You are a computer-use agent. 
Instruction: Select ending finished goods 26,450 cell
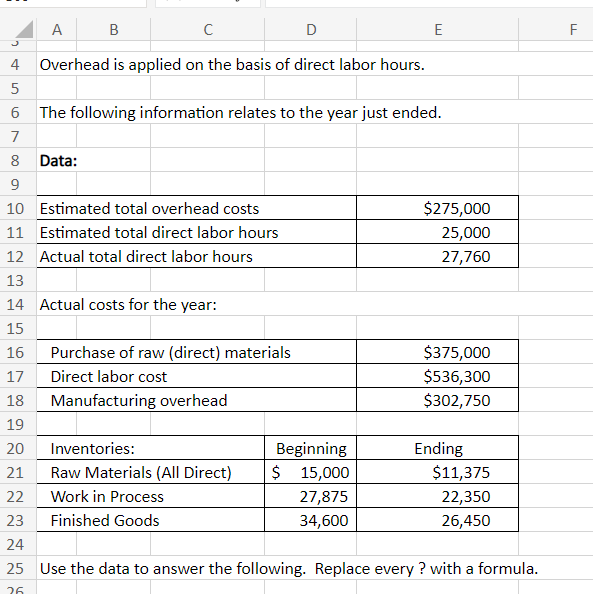coord(438,520)
